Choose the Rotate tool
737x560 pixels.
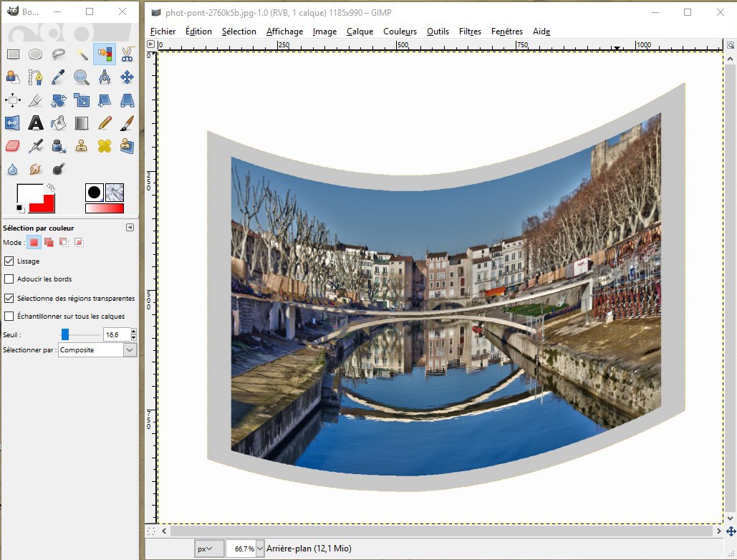(58, 100)
